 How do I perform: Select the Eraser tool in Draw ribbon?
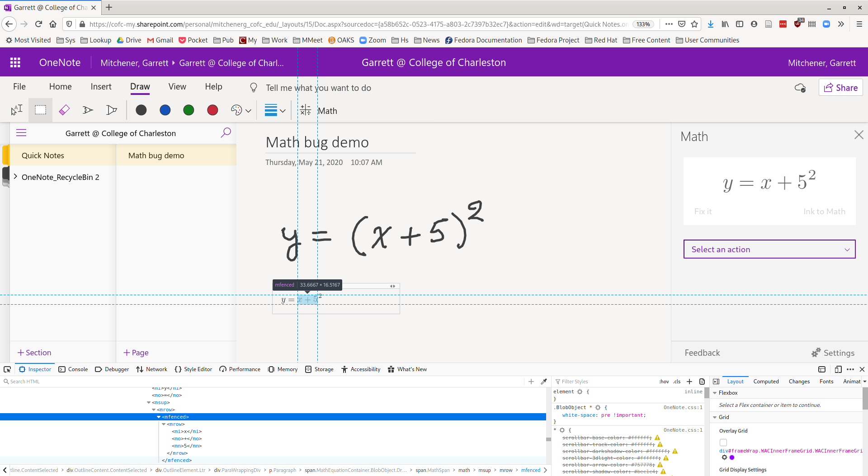click(64, 110)
